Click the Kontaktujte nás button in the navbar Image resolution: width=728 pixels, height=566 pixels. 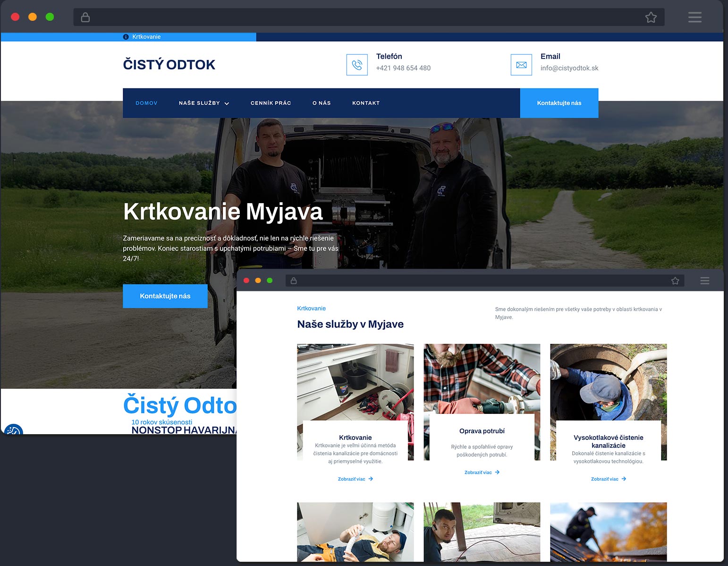559,103
